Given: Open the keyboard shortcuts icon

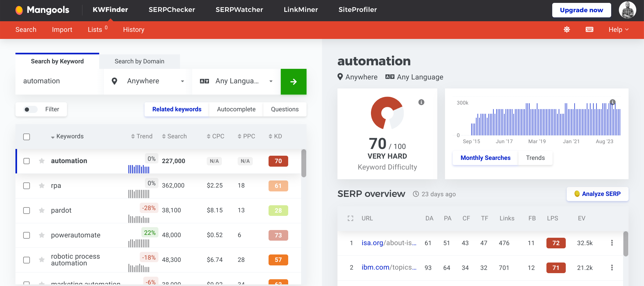Looking at the screenshot, I should [589, 30].
